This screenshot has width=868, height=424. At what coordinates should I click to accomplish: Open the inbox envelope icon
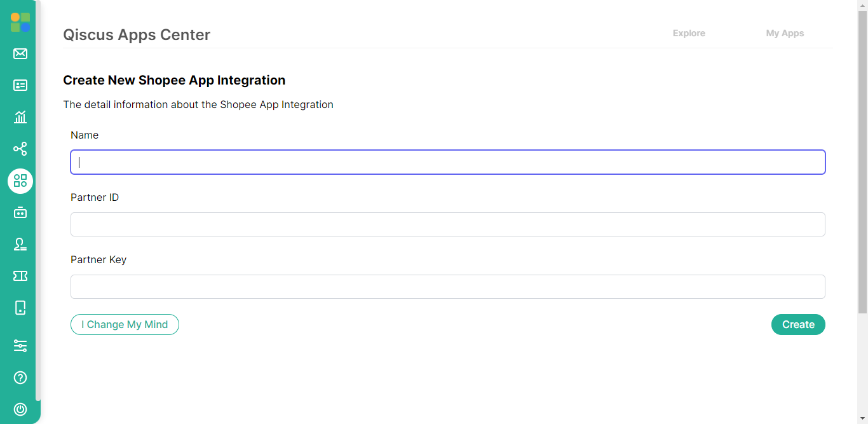tap(20, 53)
